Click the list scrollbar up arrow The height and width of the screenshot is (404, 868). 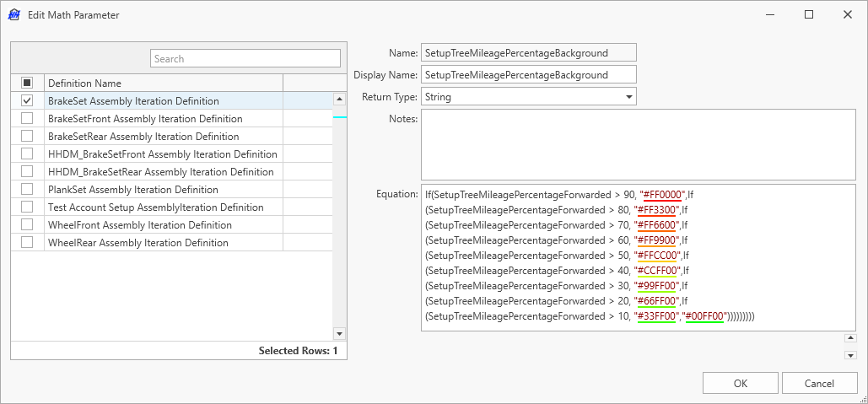(x=339, y=99)
